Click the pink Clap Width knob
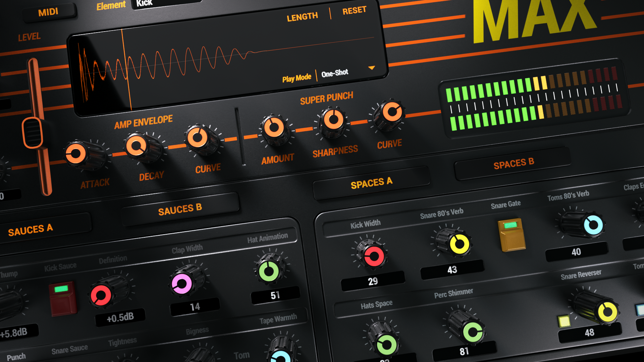 [x=182, y=284]
